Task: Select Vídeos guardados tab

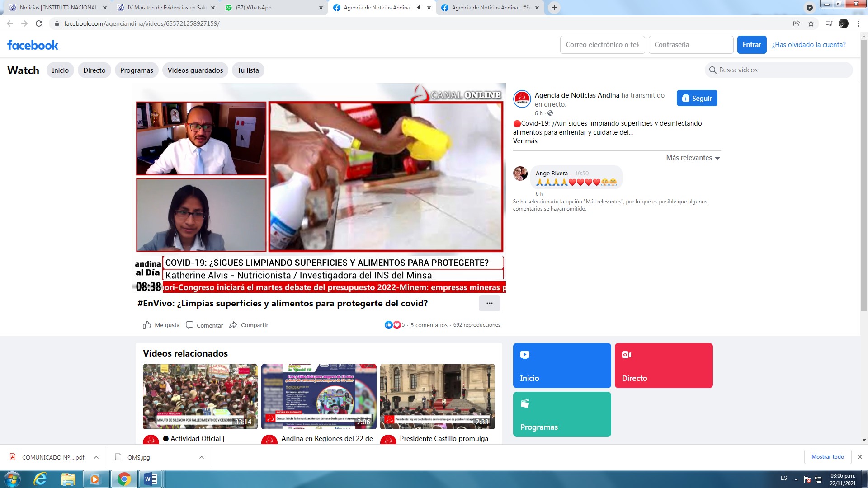Action: click(195, 70)
